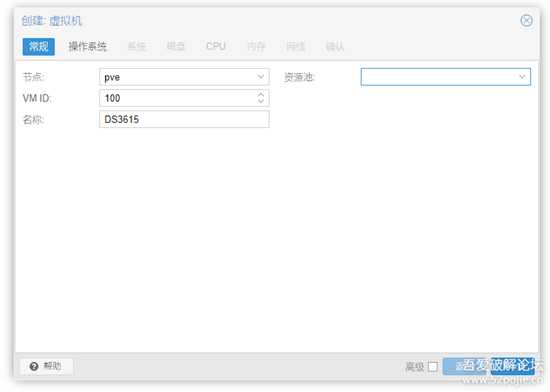The image size is (550, 392).
Task: Click the VM ID: label
Action: (x=37, y=98)
